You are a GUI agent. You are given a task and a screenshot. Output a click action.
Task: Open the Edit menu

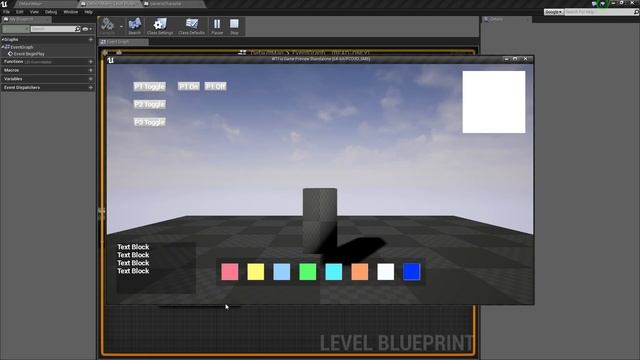pyautogui.click(x=20, y=12)
